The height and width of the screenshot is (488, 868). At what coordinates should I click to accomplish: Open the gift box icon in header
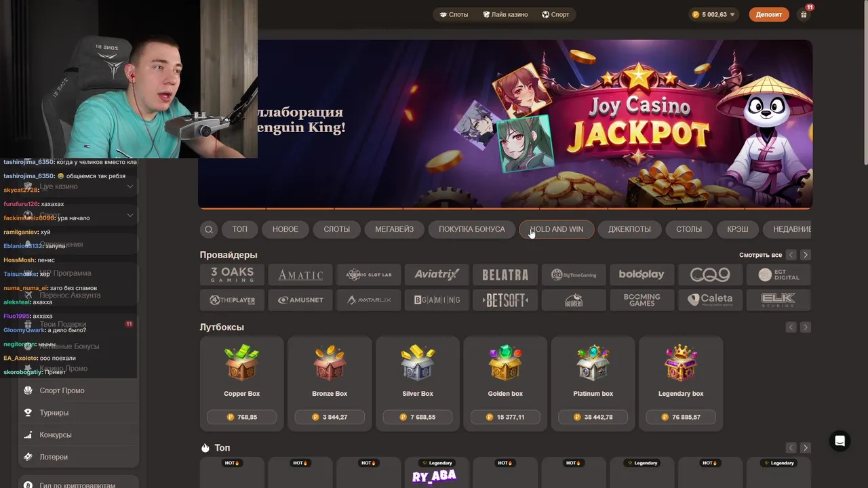coord(804,14)
